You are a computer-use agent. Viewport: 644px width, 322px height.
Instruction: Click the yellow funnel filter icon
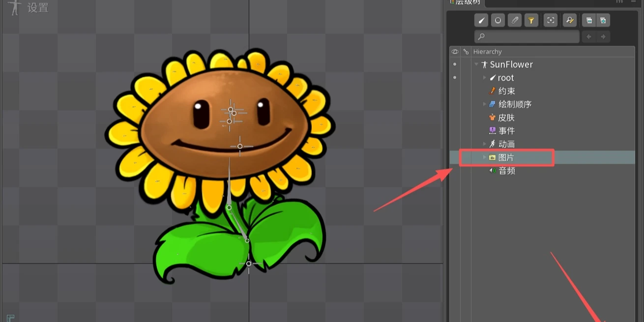coord(531,20)
